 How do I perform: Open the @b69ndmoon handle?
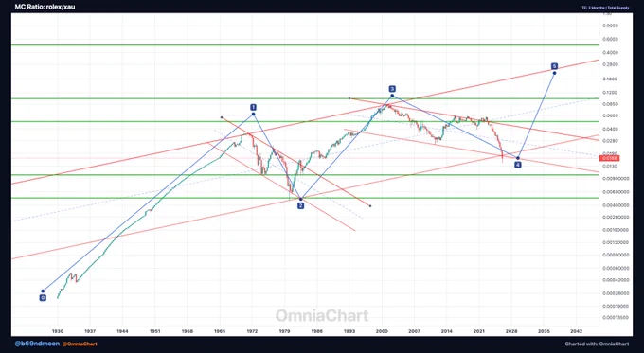(37, 344)
